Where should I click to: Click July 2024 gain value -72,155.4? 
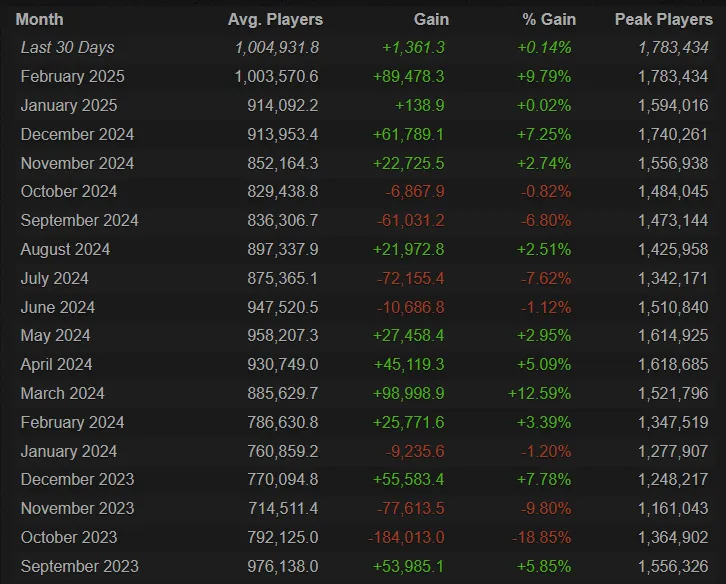point(410,278)
